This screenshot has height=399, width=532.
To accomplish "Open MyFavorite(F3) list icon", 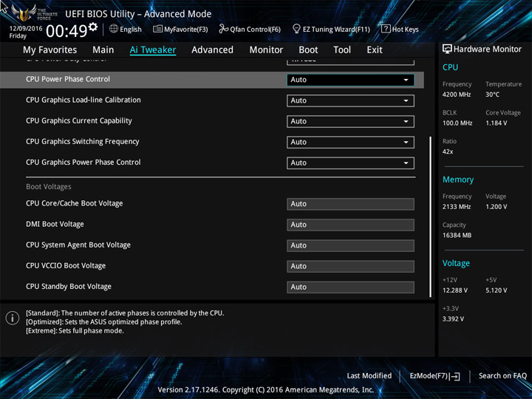I will [157, 29].
